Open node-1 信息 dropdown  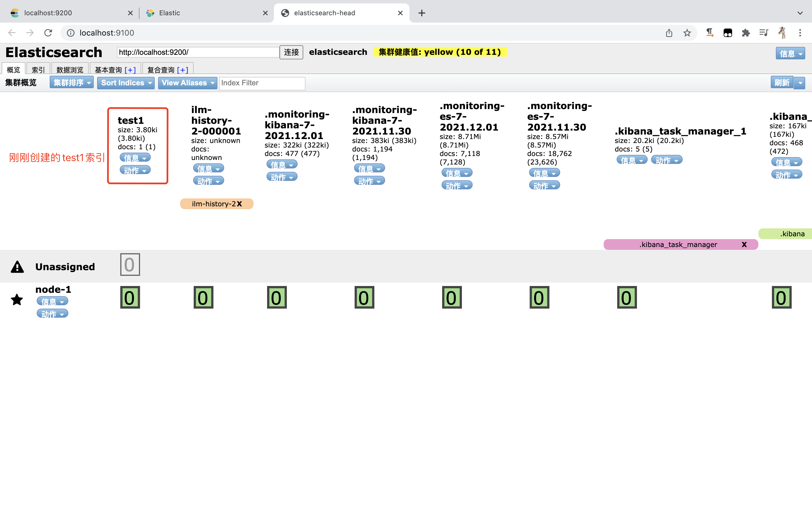(x=52, y=301)
